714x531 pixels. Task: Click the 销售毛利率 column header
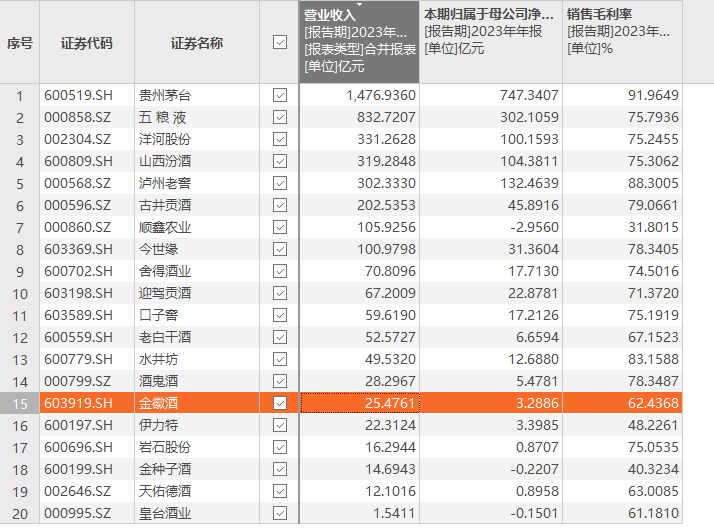(x=622, y=42)
